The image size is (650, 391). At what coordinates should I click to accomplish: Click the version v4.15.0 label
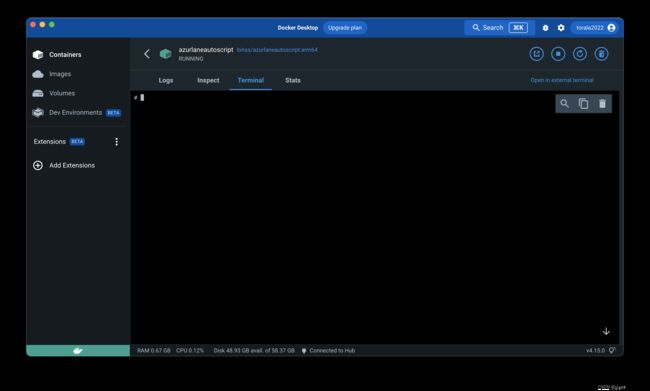(x=595, y=351)
